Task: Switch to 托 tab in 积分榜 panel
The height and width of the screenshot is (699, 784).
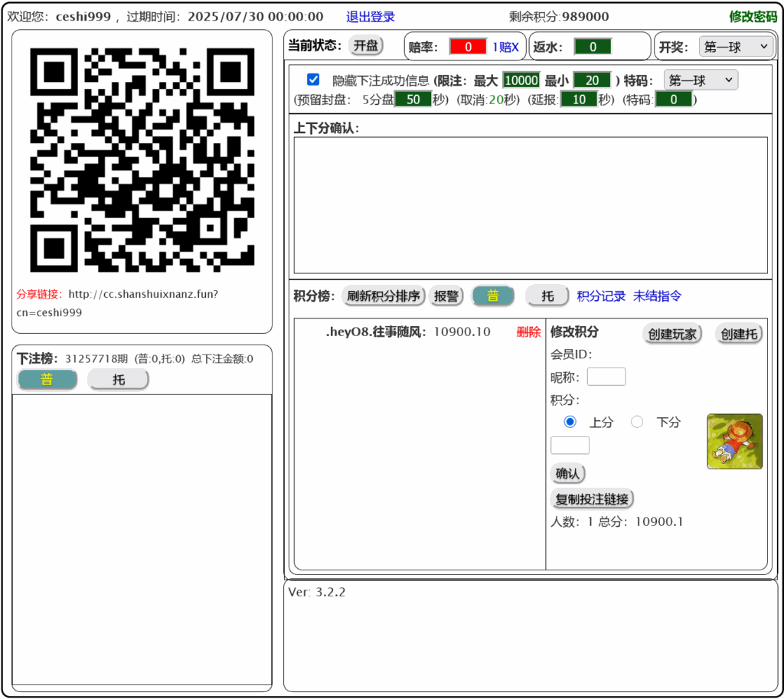Action: point(547,296)
